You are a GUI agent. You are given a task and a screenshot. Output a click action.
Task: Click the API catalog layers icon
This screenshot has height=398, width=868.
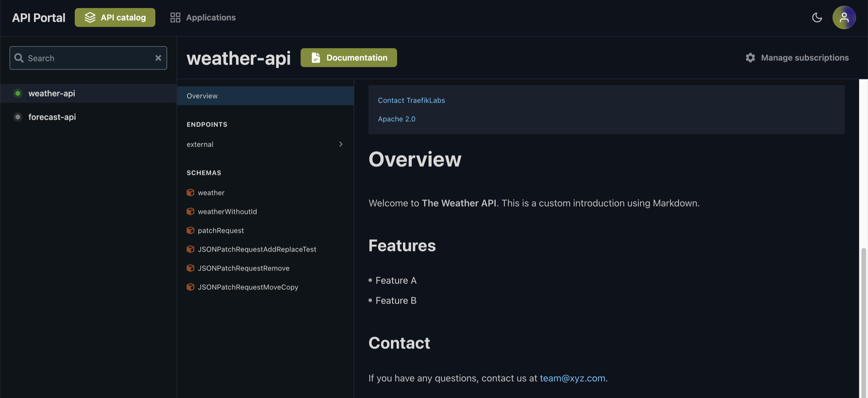pos(90,18)
